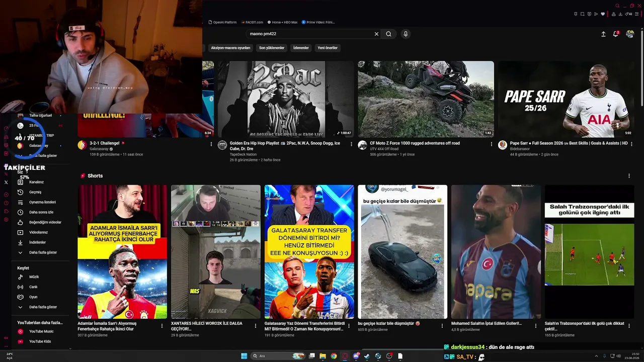The width and height of the screenshot is (644, 362).
Task: Click the Galatasaray channel avatar under 3-2-1 Challenge
Action: point(82,145)
